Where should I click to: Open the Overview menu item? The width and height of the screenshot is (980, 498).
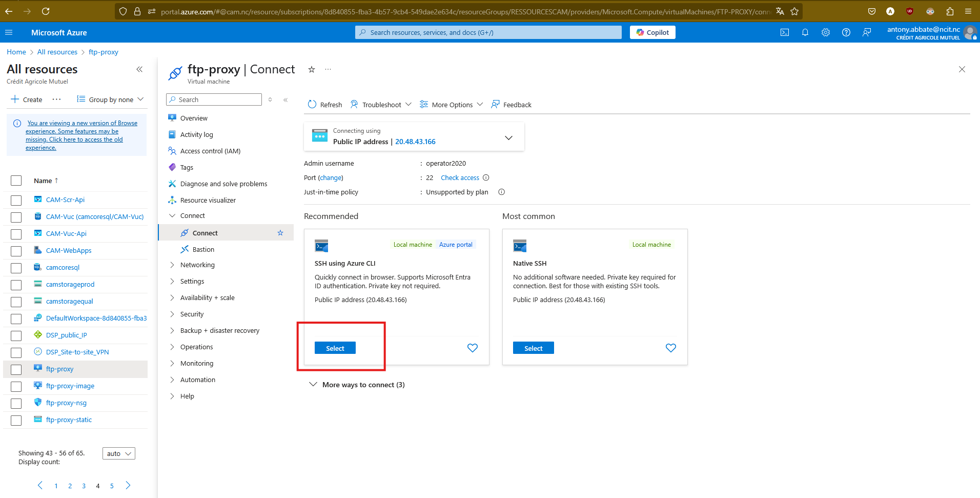(x=194, y=118)
